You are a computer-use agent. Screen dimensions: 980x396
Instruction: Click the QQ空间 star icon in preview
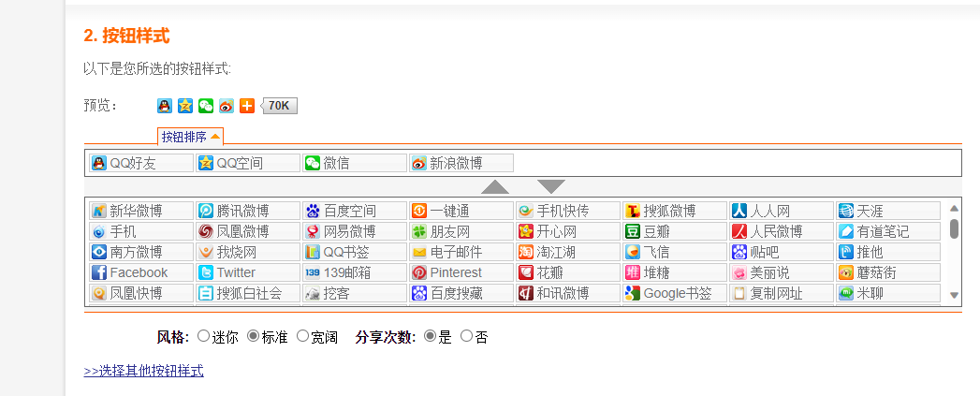(185, 106)
